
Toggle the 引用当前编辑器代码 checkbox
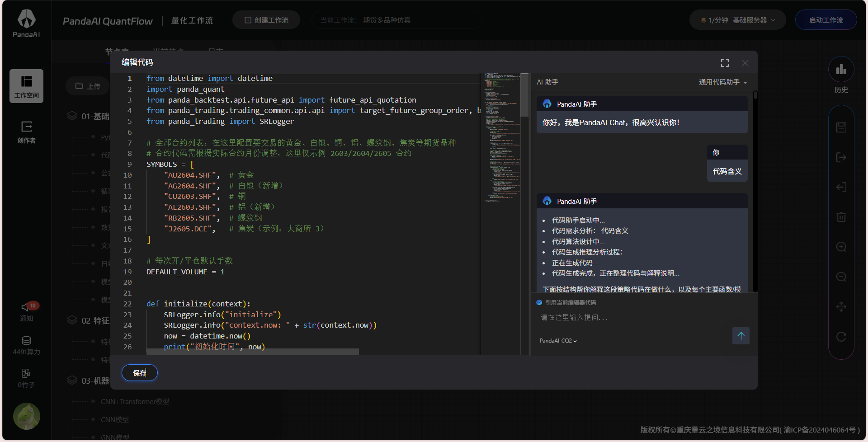point(539,302)
